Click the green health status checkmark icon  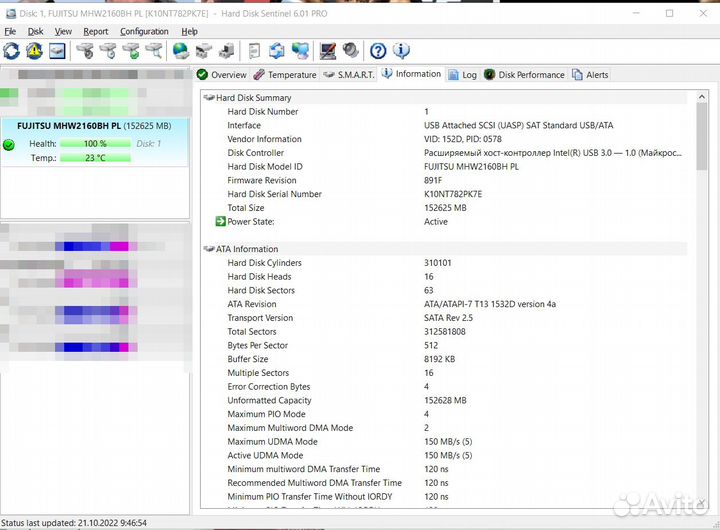pos(9,145)
